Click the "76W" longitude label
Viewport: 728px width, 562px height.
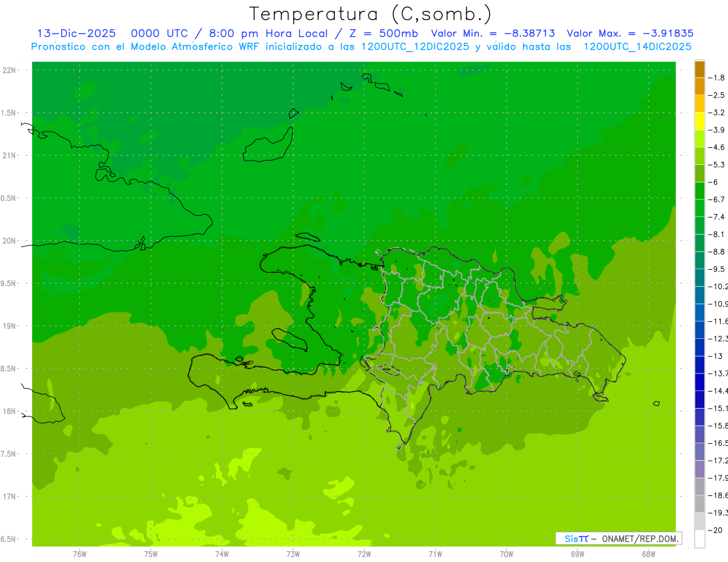tap(79, 554)
